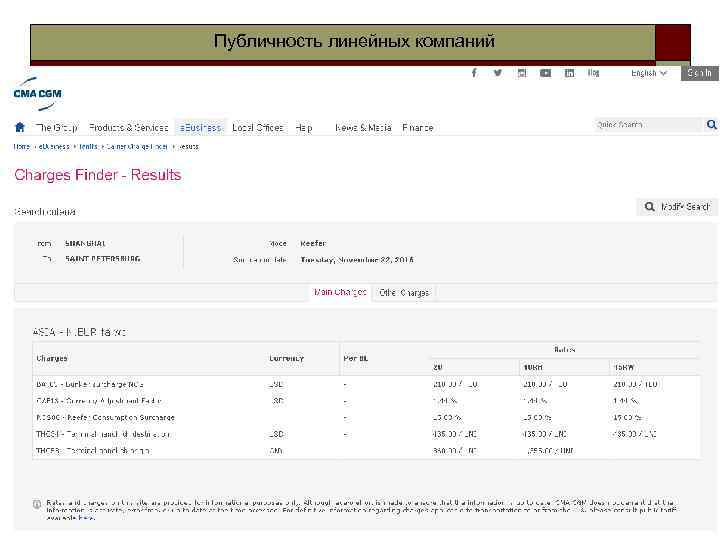Image resolution: width=720 pixels, height=540 pixels.
Task: Click the Currency Adjustment Factor row
Action: [366, 401]
